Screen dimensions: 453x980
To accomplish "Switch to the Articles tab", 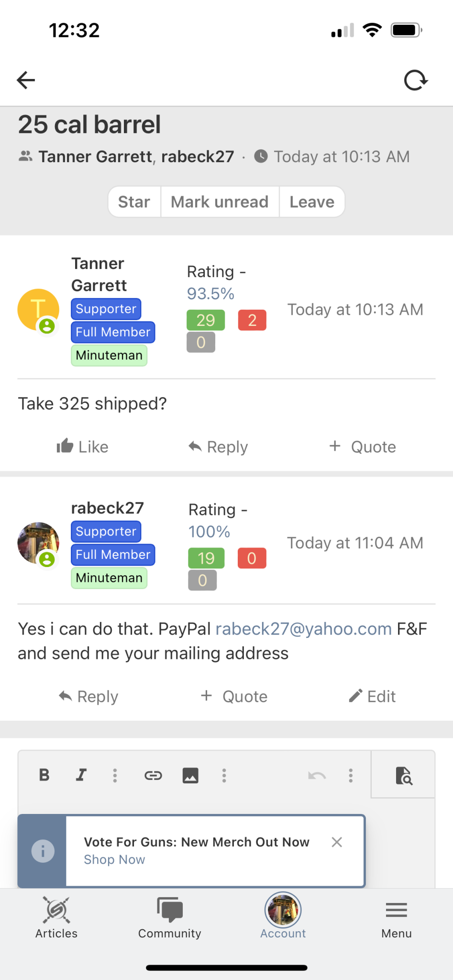I will [x=56, y=918].
